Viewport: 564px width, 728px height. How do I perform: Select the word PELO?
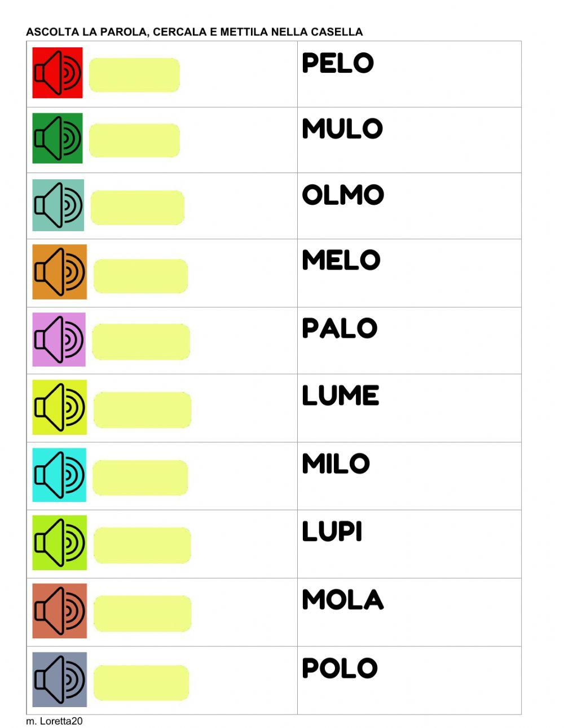(338, 63)
